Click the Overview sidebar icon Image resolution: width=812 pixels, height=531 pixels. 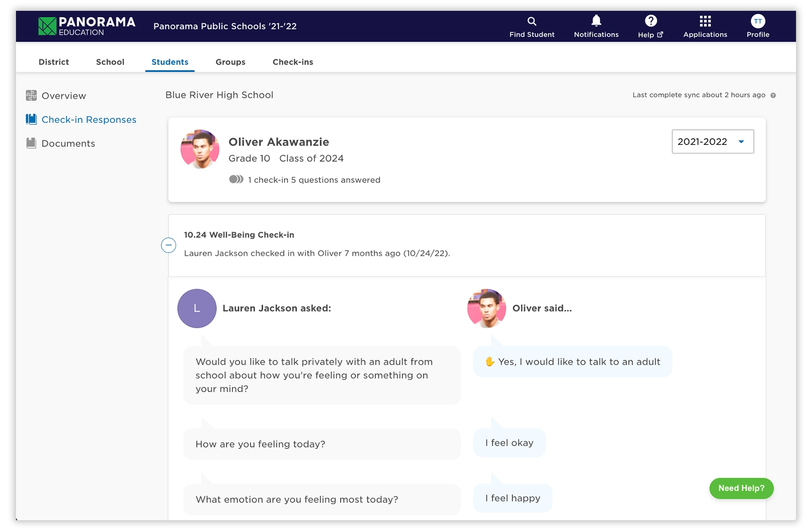[31, 96]
